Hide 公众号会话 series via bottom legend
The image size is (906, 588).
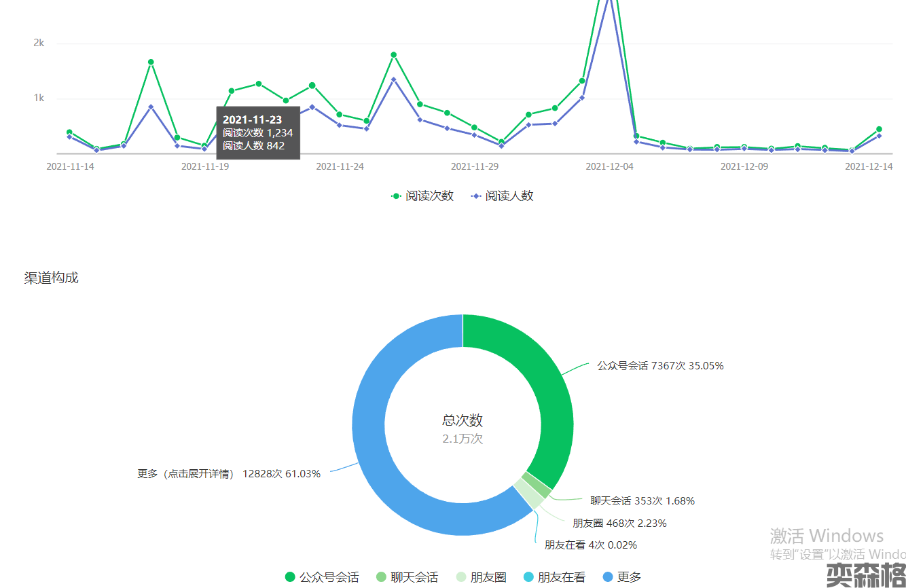(x=322, y=577)
